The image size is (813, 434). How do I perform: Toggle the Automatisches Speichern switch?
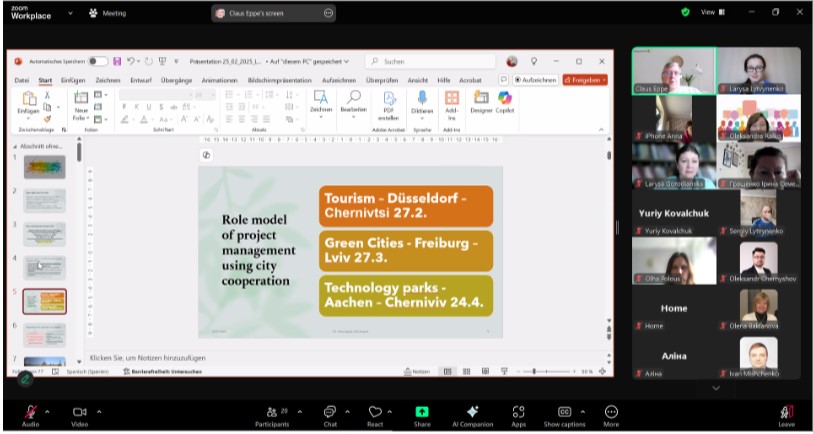click(x=98, y=61)
